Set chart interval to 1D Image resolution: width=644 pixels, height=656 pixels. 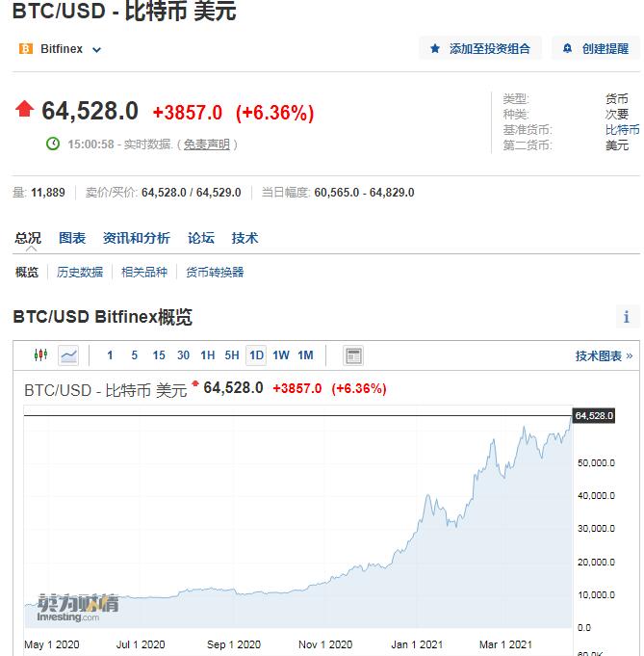click(256, 355)
